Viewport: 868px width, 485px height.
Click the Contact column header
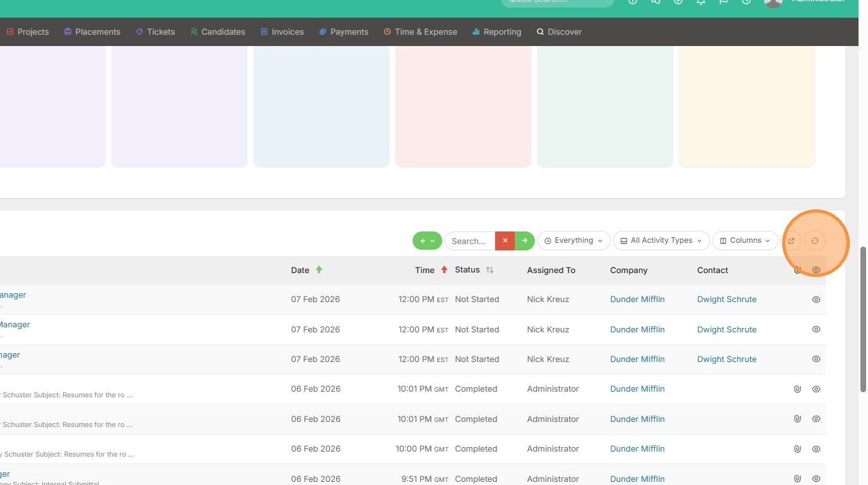712,270
